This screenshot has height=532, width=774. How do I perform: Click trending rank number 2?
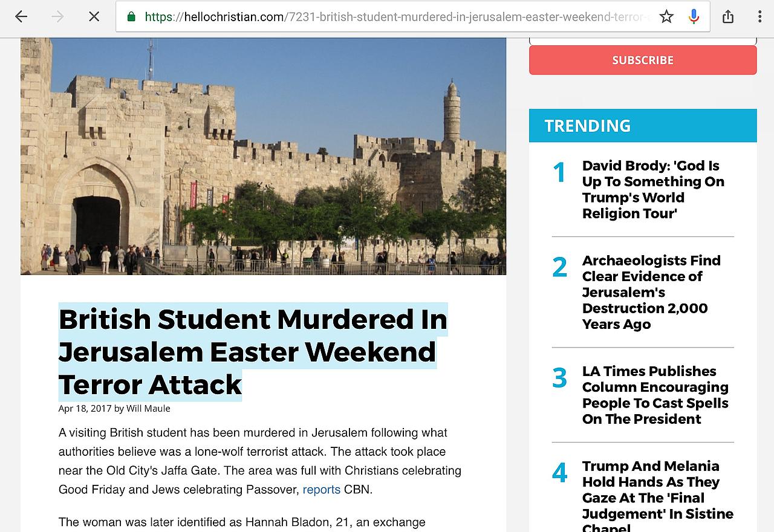point(559,267)
